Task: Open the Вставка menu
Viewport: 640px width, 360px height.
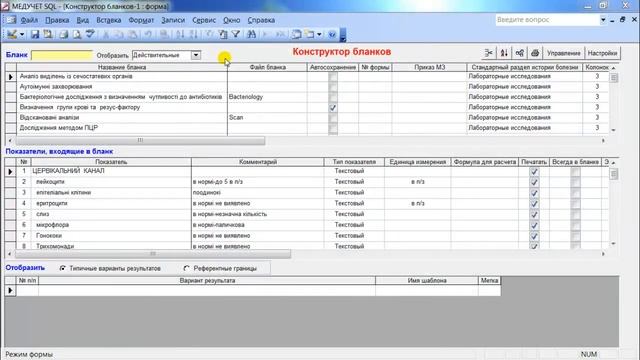Action: pyautogui.click(x=109, y=20)
